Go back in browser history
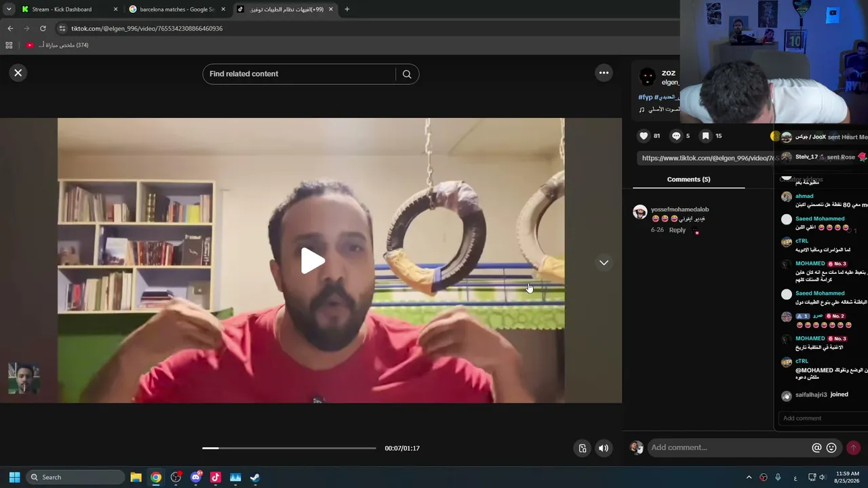Screen dimensions: 868x488 point(10,28)
